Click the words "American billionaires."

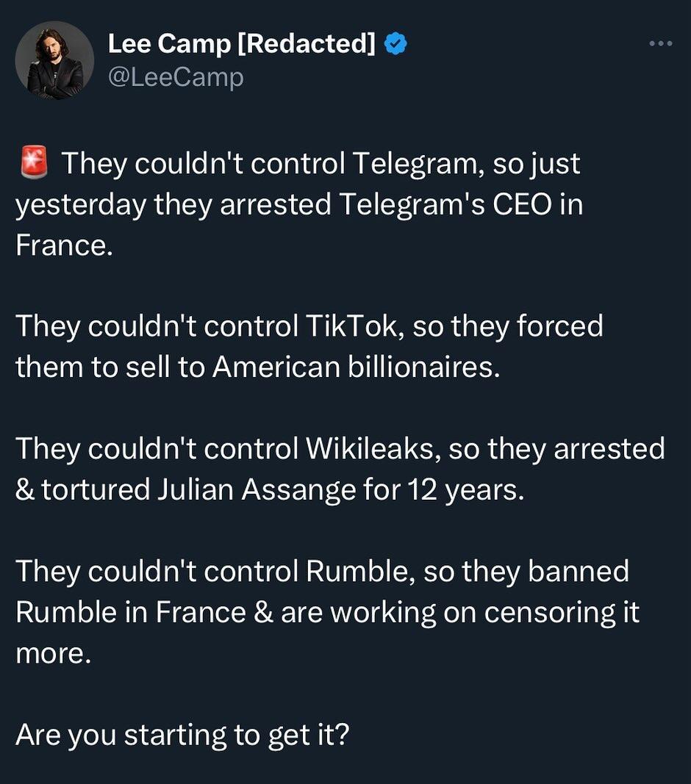pos(357,367)
